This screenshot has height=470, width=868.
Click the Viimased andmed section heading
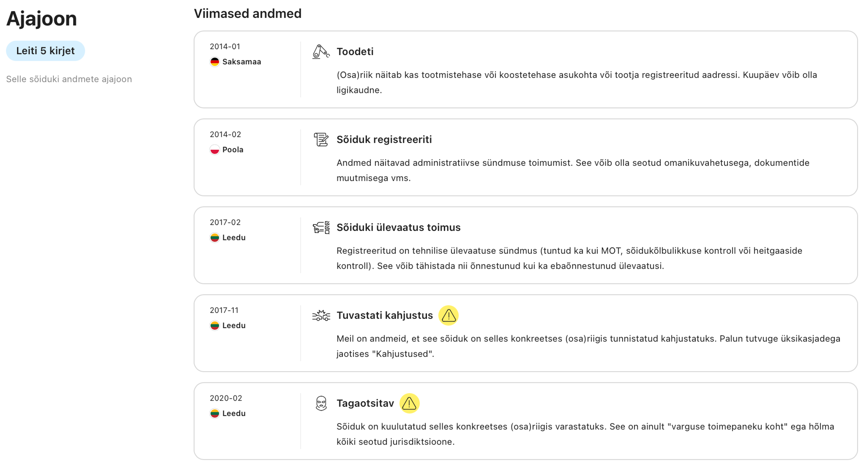(x=247, y=14)
